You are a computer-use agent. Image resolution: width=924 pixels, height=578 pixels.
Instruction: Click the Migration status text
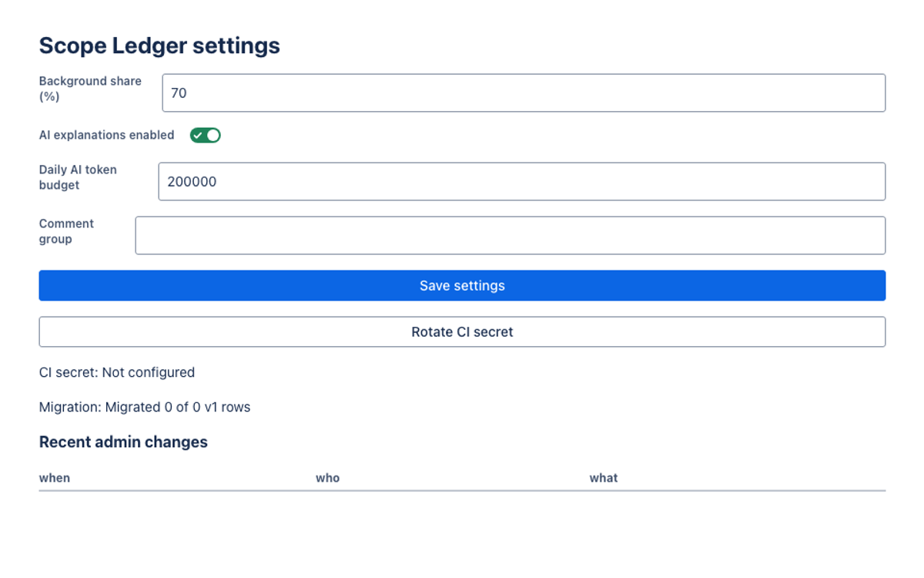click(x=145, y=407)
